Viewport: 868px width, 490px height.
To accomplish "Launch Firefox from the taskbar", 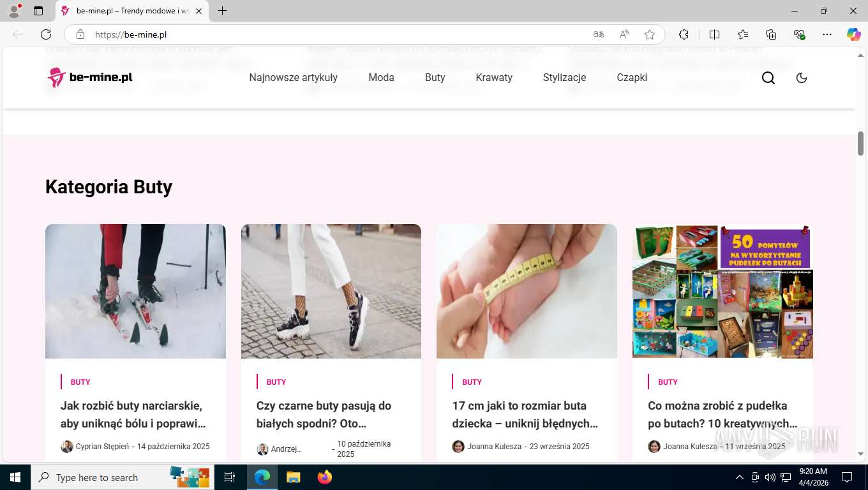I will 325,477.
